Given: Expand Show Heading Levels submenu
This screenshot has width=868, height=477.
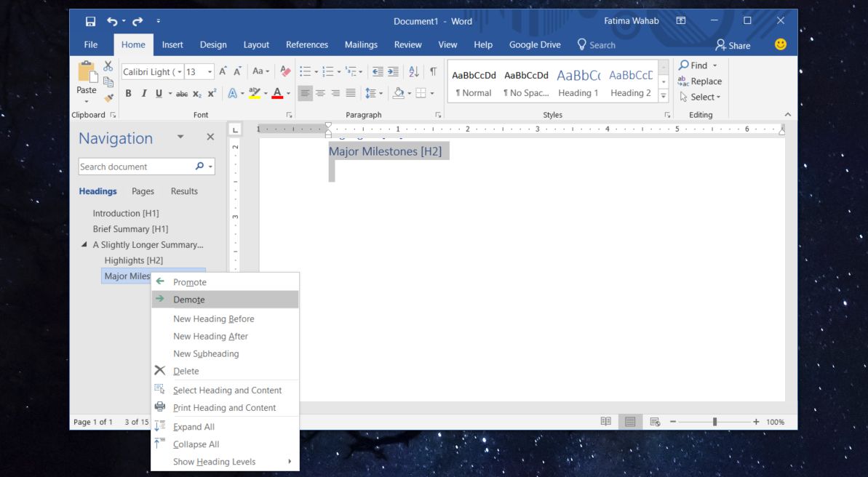Looking at the screenshot, I should [214, 461].
